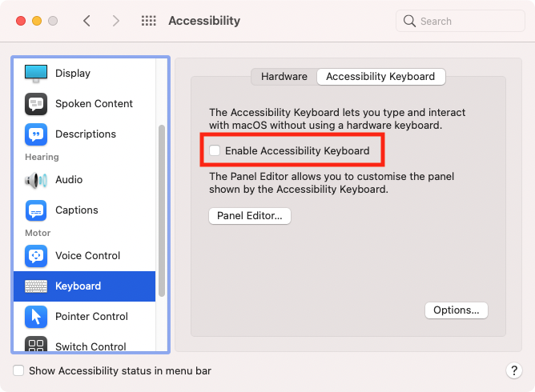Toggle Show Accessibility status in menu bar
535x392 pixels.
(18, 370)
